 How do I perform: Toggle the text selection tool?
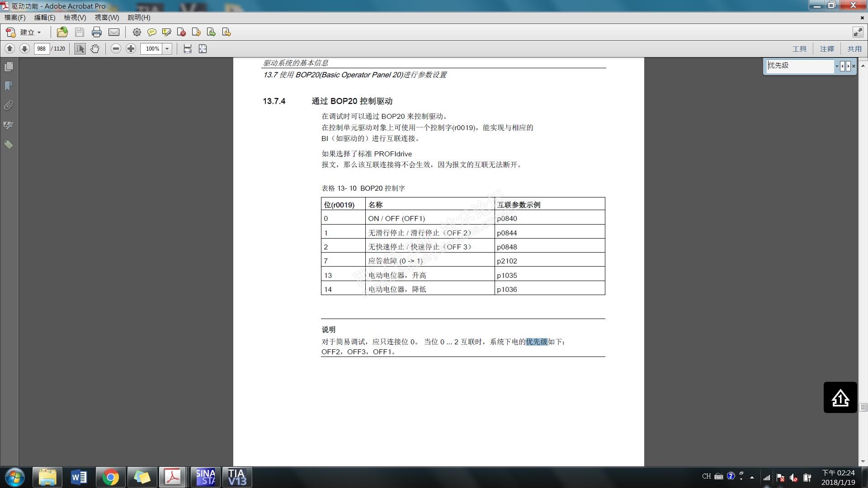[x=80, y=49]
